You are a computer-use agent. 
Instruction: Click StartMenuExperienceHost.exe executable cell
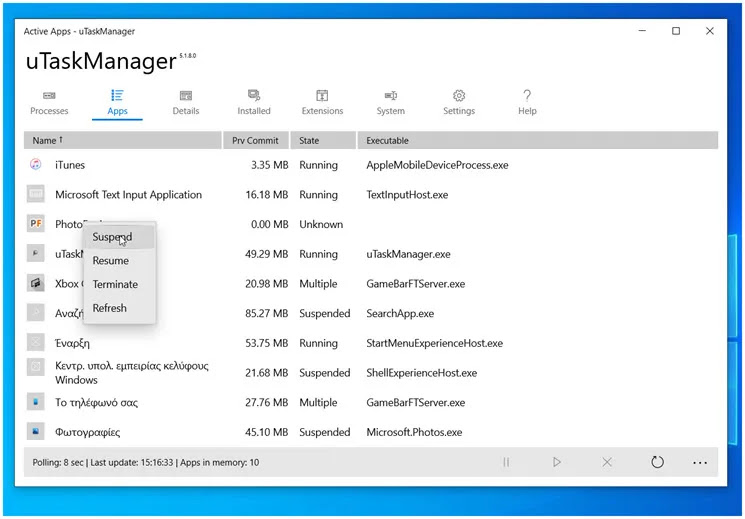pos(434,343)
